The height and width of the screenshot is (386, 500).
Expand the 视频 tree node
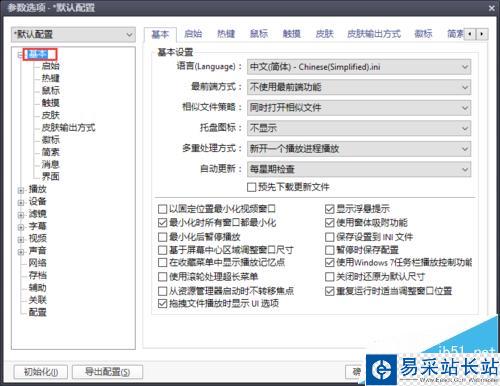coord(21,239)
